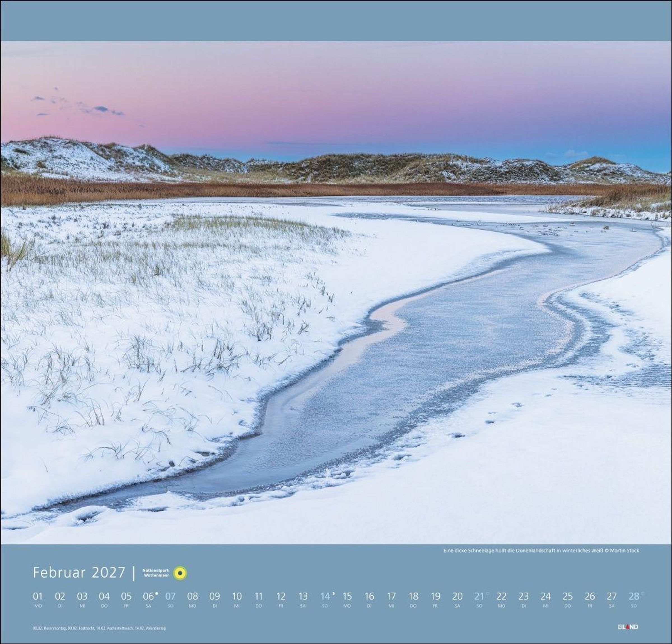The width and height of the screenshot is (672, 644).
Task: Select day 01 Monday in the calendar
Action: (38, 597)
